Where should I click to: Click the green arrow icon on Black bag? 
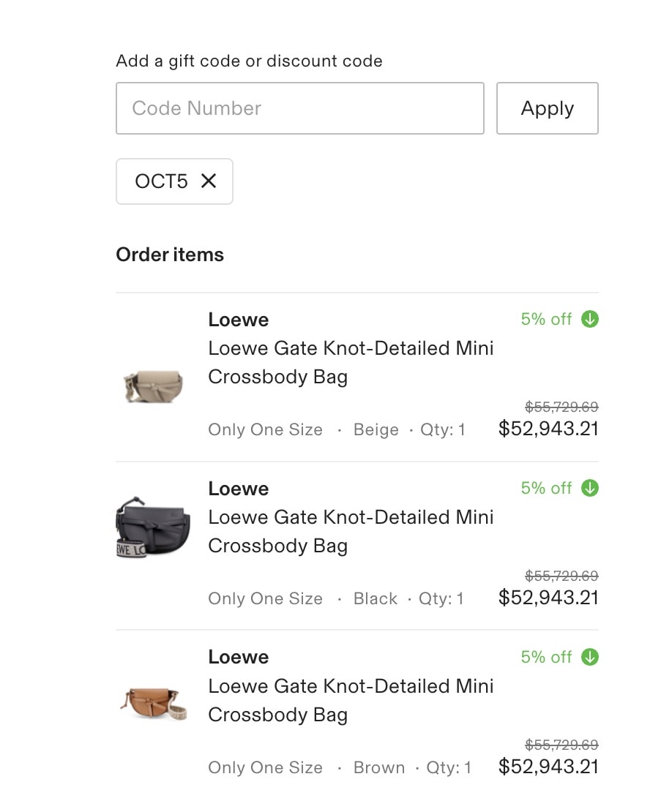coord(589,488)
